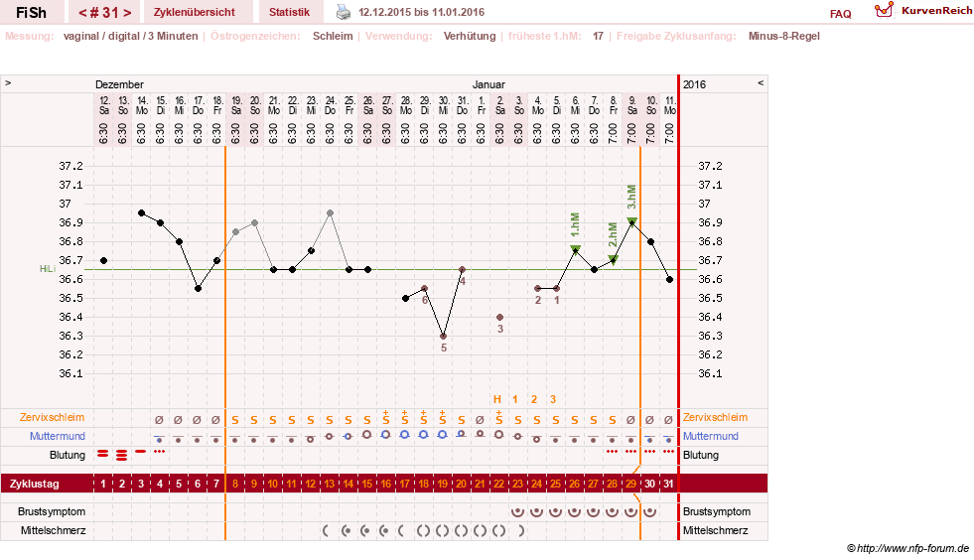Click the temperature point at 36.3 on cycle day 19
The image size is (974, 560).
point(444,337)
